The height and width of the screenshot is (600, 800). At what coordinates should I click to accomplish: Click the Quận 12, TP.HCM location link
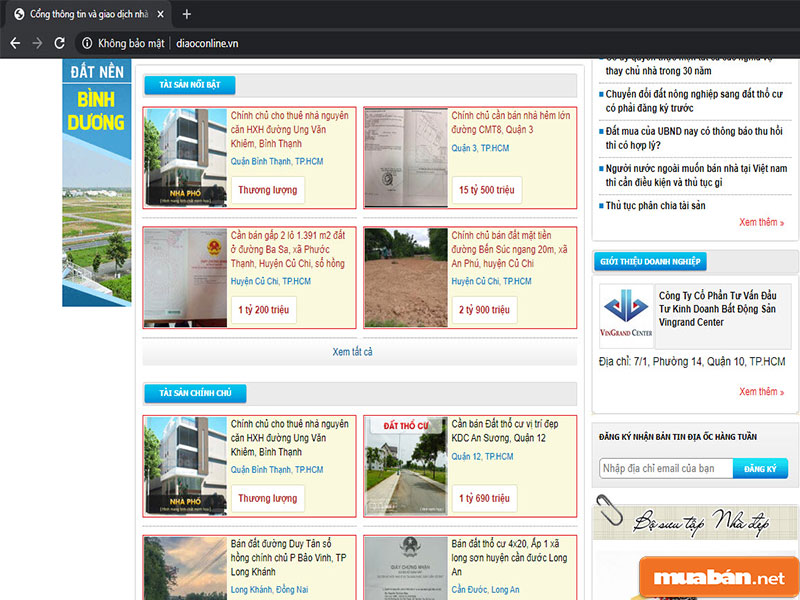coord(482,456)
